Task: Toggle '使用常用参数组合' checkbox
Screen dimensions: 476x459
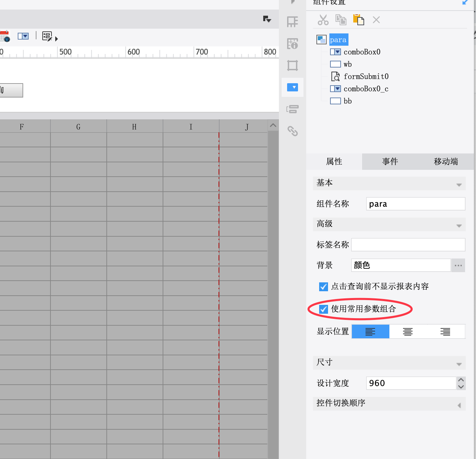Action: [x=323, y=309]
